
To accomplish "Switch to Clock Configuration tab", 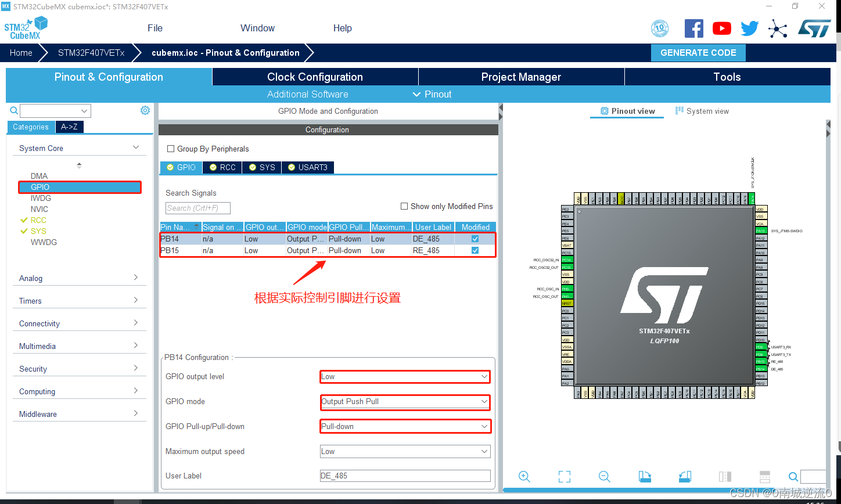I will tap(315, 77).
